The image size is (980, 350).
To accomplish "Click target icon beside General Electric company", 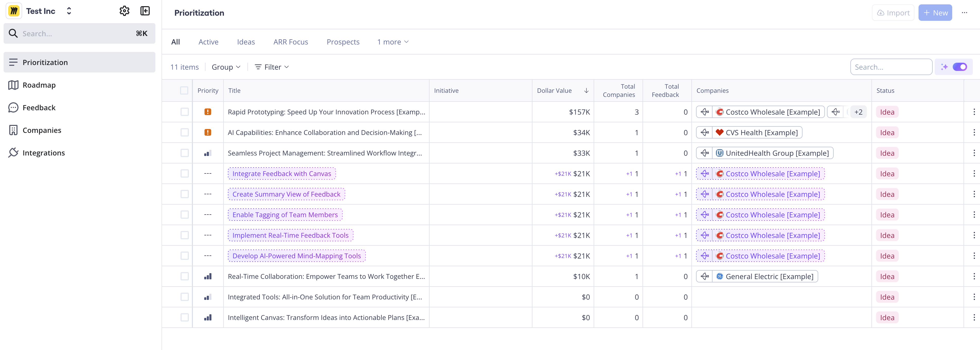I will click(x=705, y=276).
